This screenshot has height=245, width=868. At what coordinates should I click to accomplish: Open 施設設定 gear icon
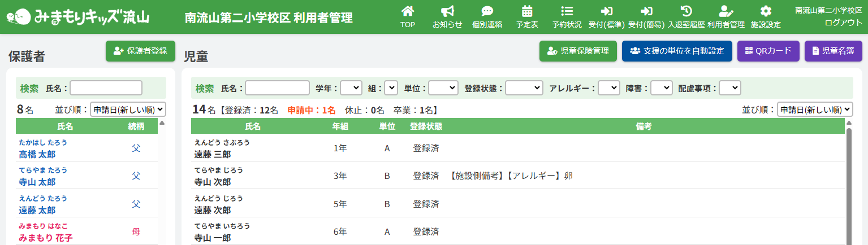[766, 11]
